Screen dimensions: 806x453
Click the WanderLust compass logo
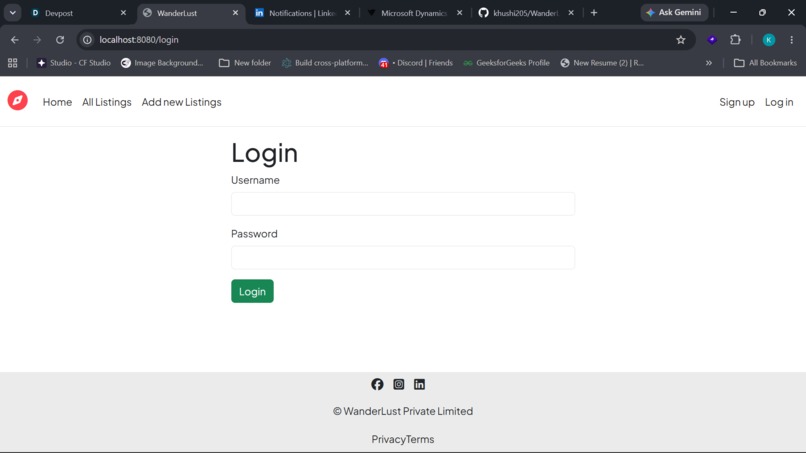pos(17,100)
